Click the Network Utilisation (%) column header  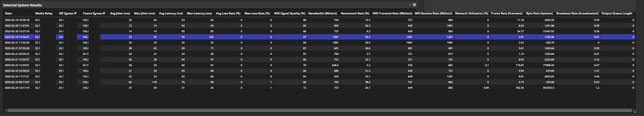tap(471, 13)
